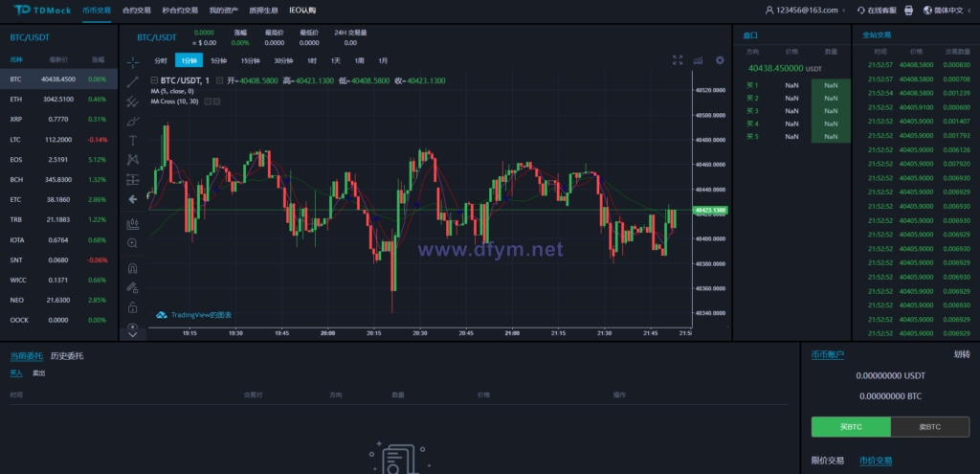Open language dropdown 简体中文
980x474 pixels.
pyautogui.click(x=947, y=10)
